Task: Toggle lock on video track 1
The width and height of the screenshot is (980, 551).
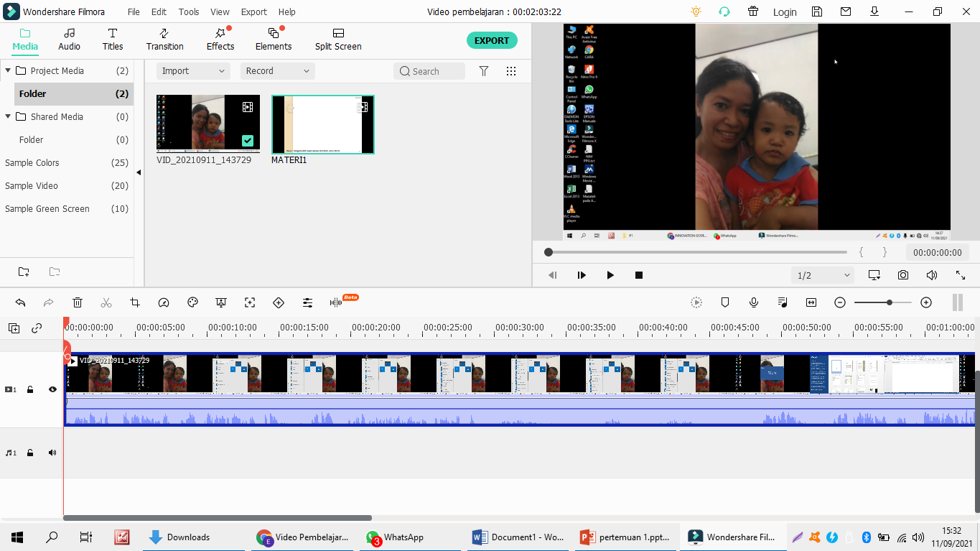Action: (x=30, y=389)
